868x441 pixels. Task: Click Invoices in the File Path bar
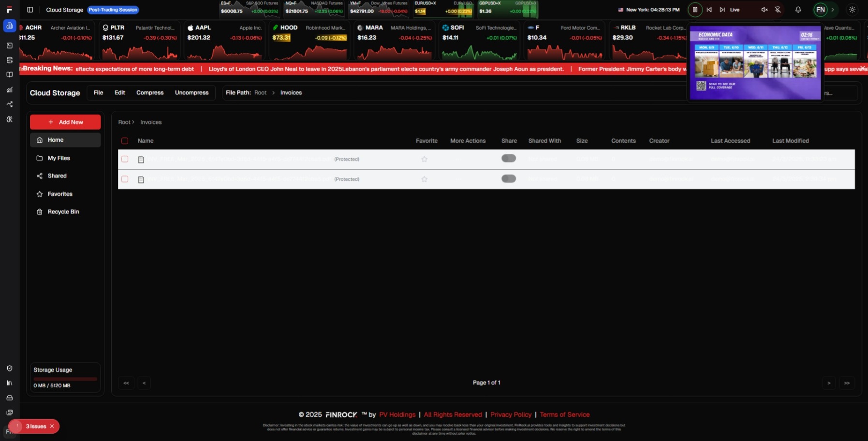pos(291,93)
